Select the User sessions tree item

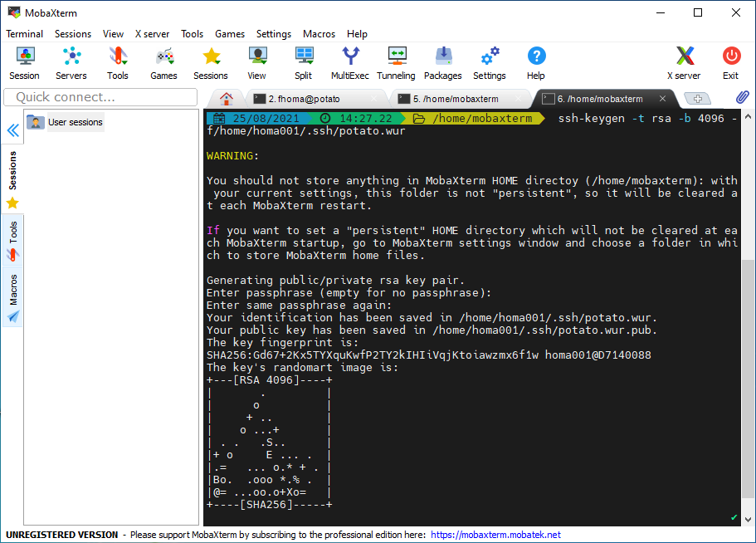(65, 122)
